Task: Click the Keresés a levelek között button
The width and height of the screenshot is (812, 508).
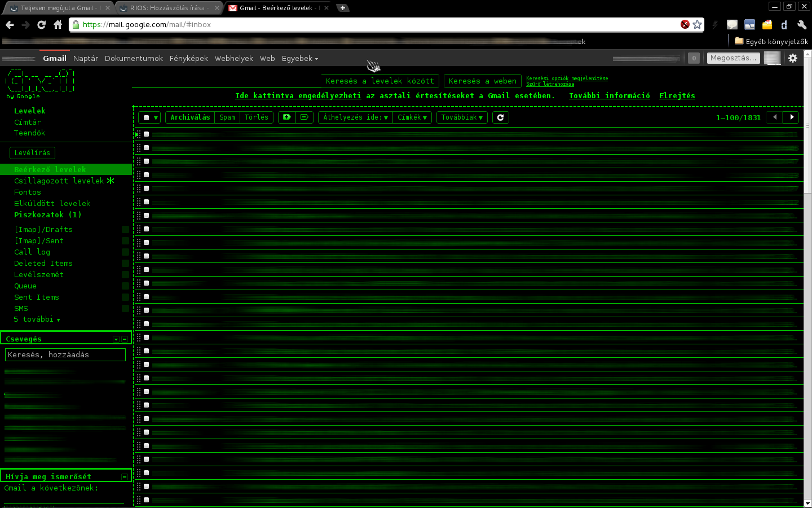Action: click(x=380, y=81)
